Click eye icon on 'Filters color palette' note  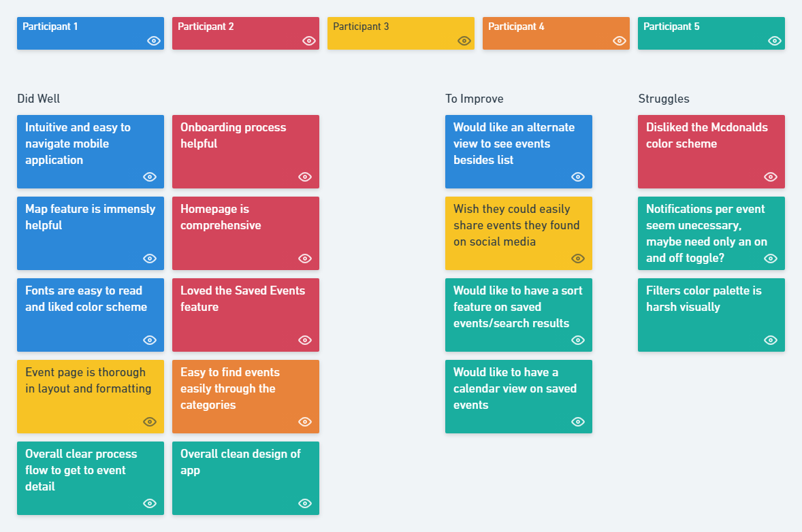771,340
